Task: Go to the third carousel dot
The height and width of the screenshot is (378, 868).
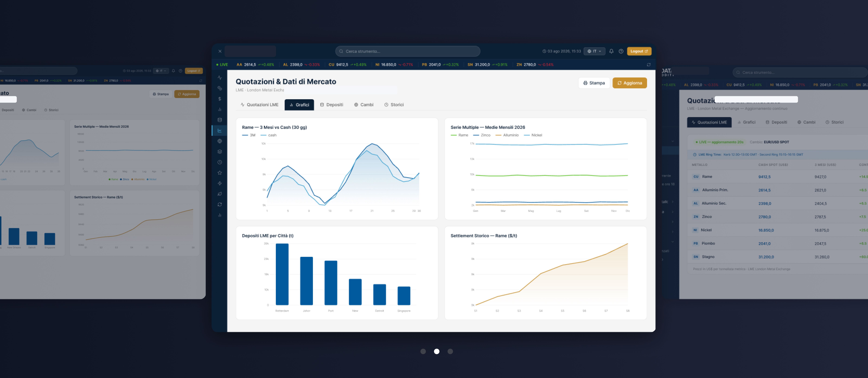Action: click(x=450, y=351)
